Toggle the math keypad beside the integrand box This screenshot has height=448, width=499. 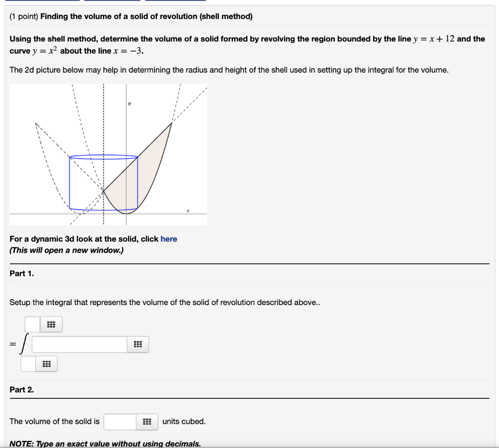point(138,344)
